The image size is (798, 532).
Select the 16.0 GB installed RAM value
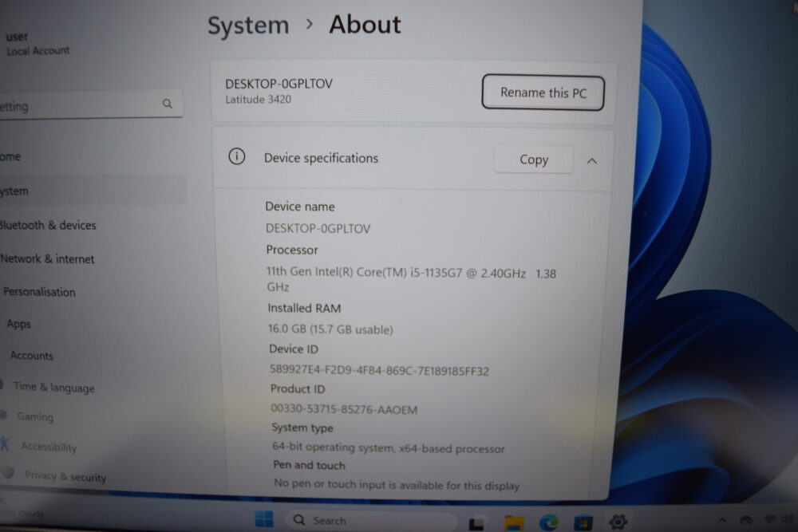click(331, 329)
